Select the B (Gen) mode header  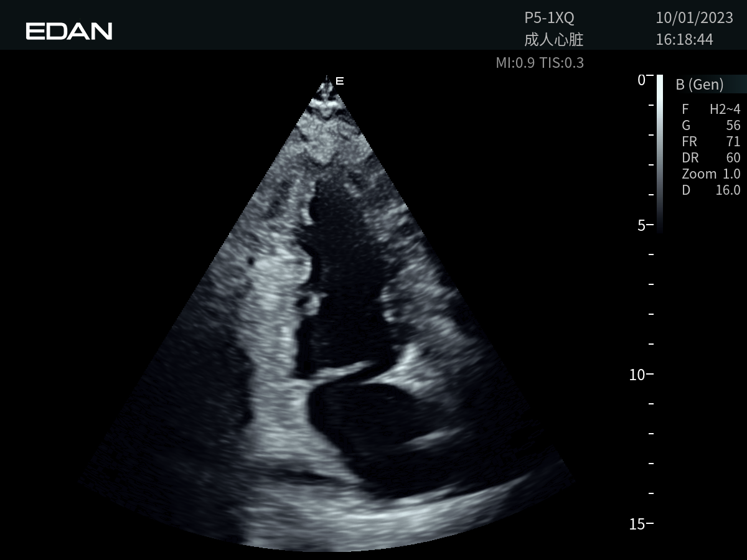[x=699, y=85]
